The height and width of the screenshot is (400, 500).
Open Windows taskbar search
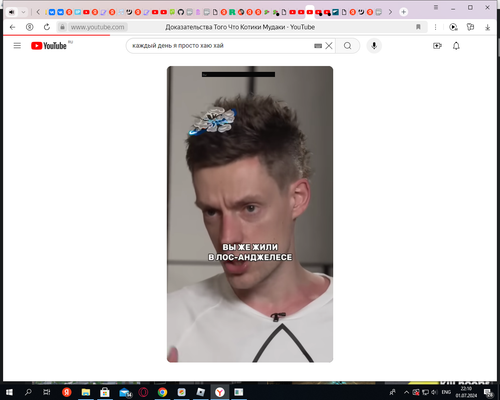pos(28,392)
